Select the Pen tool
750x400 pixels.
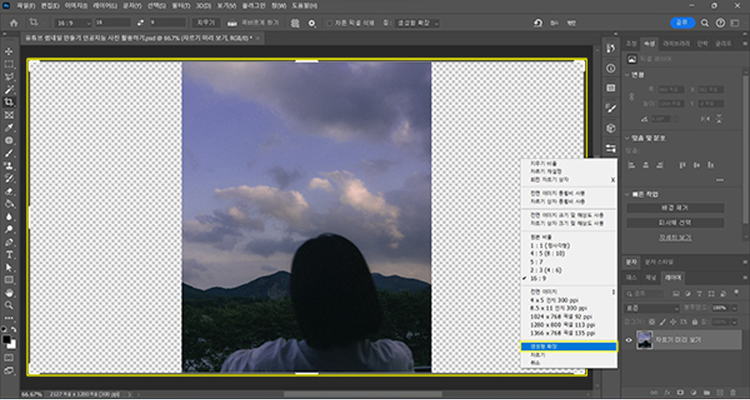click(9, 242)
